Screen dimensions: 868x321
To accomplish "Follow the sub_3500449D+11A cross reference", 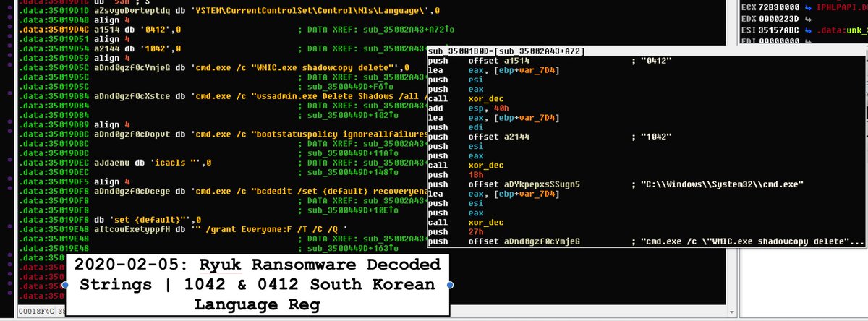I will pyautogui.click(x=352, y=153).
